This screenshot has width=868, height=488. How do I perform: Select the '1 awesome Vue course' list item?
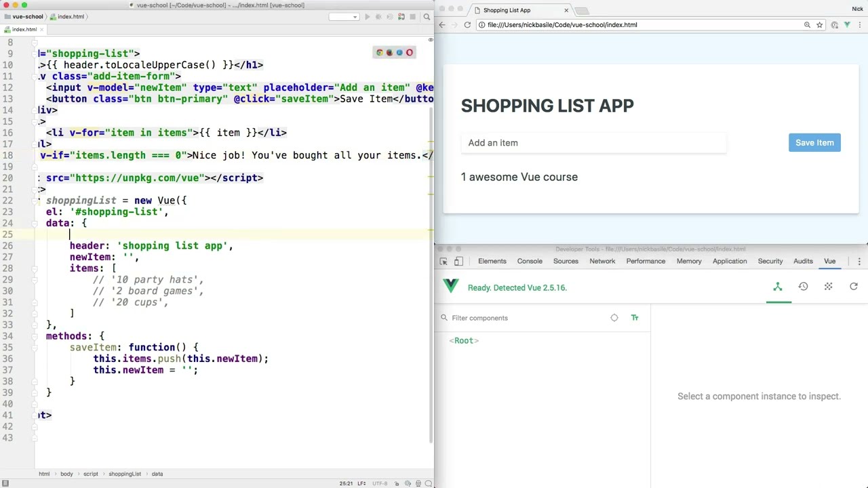point(519,177)
